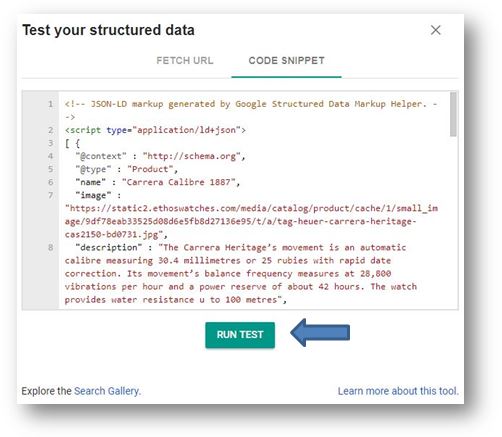Click the Test your structured data heading
This screenshot has height=437, width=502.
click(108, 30)
